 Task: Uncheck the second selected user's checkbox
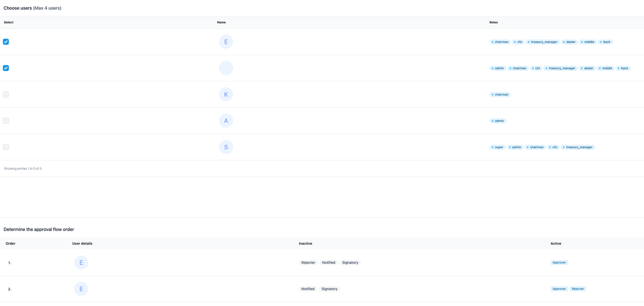(x=6, y=68)
